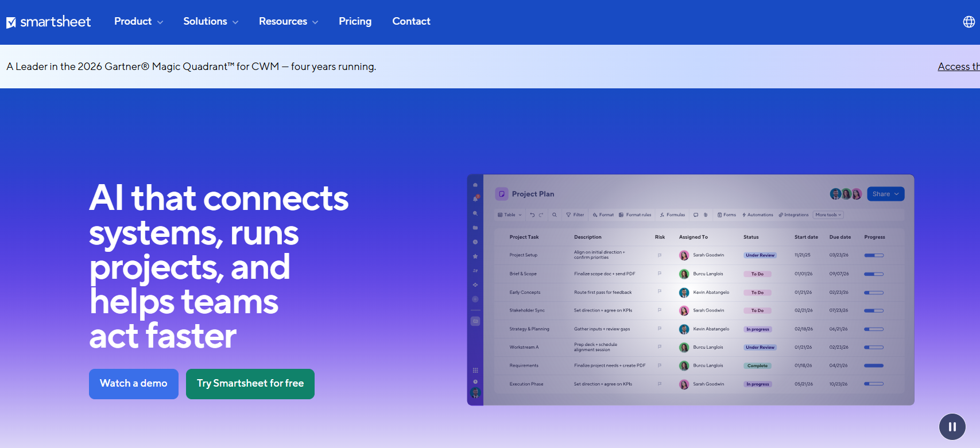The image size is (980, 448).
Task: Click Formulas in the sheet toolbar
Action: click(672, 215)
